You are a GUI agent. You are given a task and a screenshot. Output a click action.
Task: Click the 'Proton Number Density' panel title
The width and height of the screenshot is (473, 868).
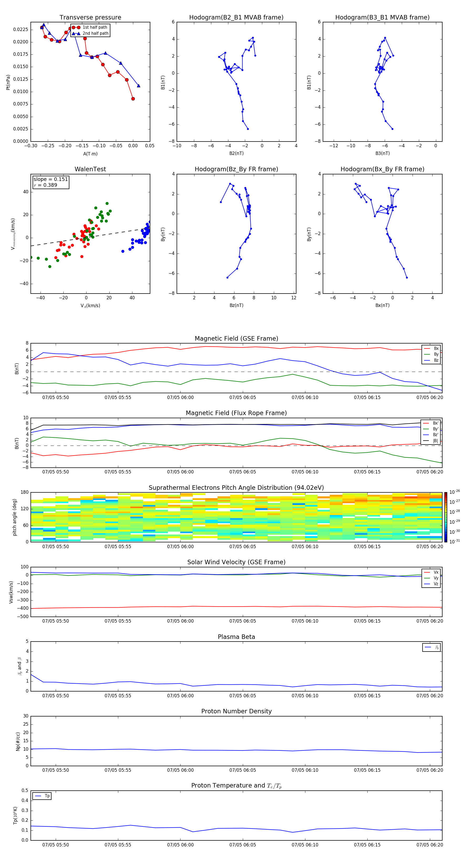236,711
